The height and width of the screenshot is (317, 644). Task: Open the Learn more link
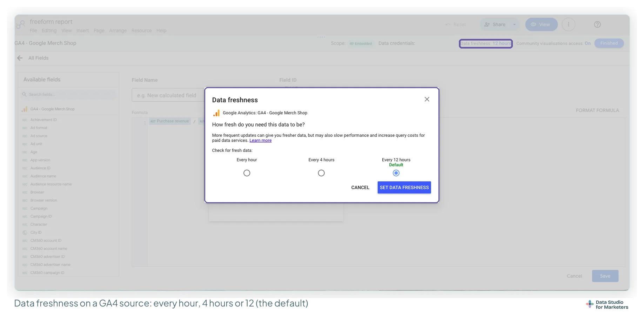(260, 140)
